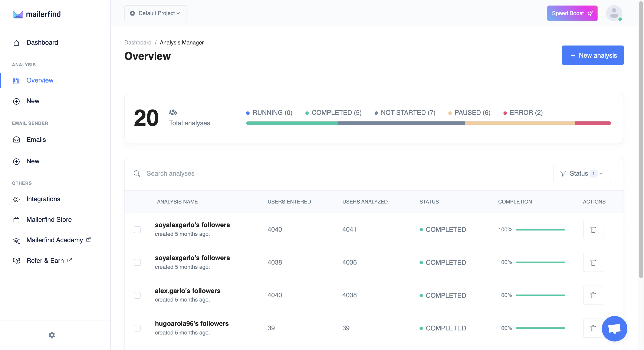
Task: Open the Default Project dropdown
Action: pos(155,13)
